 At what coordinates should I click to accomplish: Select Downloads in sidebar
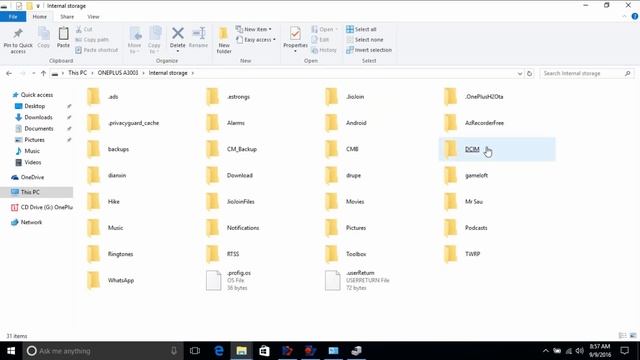38,117
